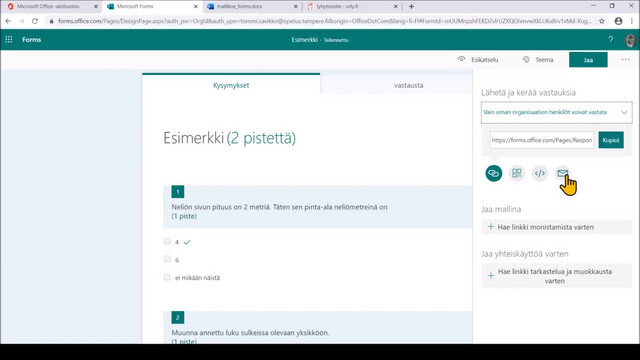Image resolution: width=640 pixels, height=360 pixels.
Task: Select question 2 'Muunna annettu luku'
Action: (x=318, y=328)
